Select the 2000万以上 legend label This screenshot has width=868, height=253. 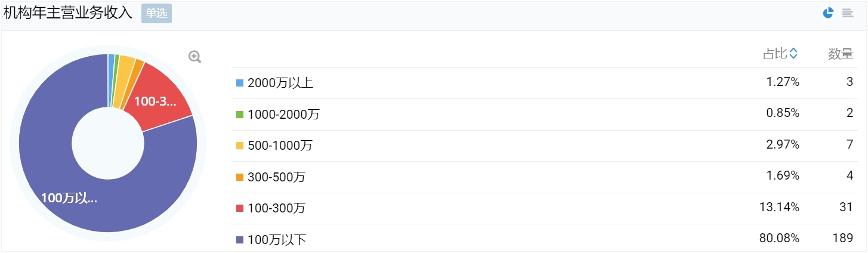coord(280,83)
